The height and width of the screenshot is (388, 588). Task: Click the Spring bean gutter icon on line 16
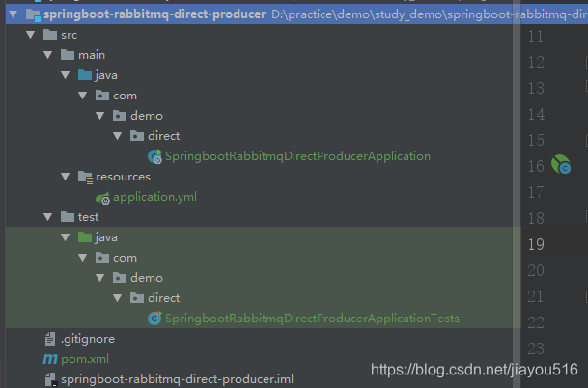(561, 164)
